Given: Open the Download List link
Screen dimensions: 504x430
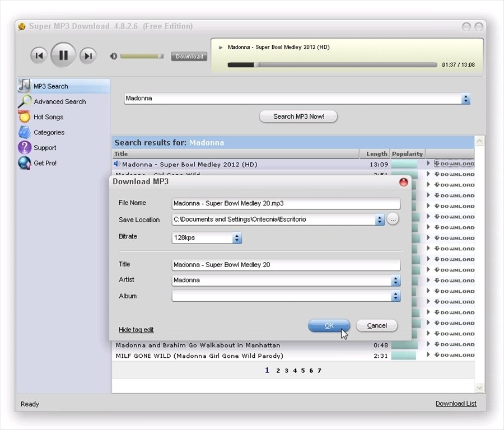Looking at the screenshot, I should pos(456,404).
